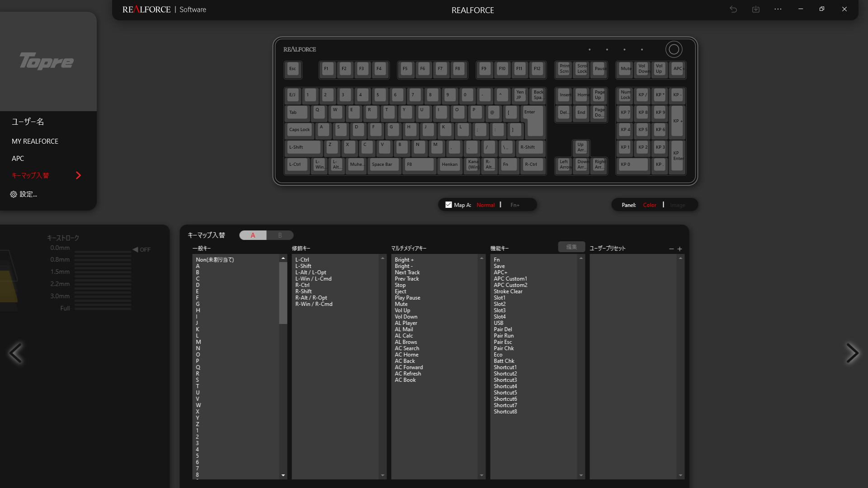Go to previous page with left chevron
This screenshot has width=868, height=488.
click(16, 353)
